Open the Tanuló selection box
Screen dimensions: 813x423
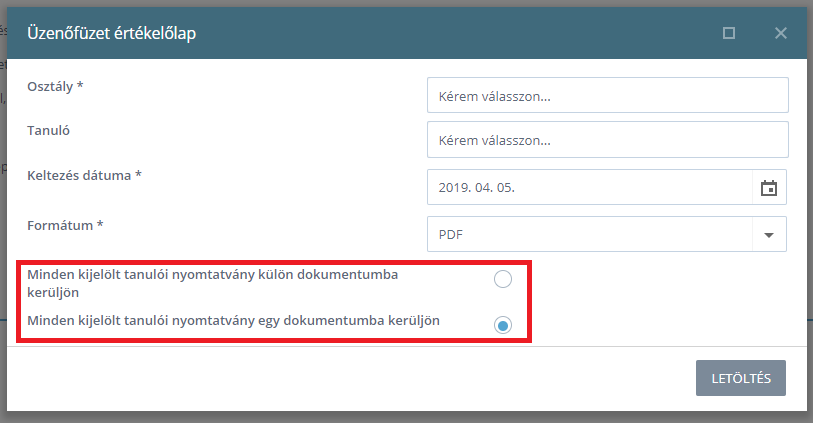coord(608,139)
